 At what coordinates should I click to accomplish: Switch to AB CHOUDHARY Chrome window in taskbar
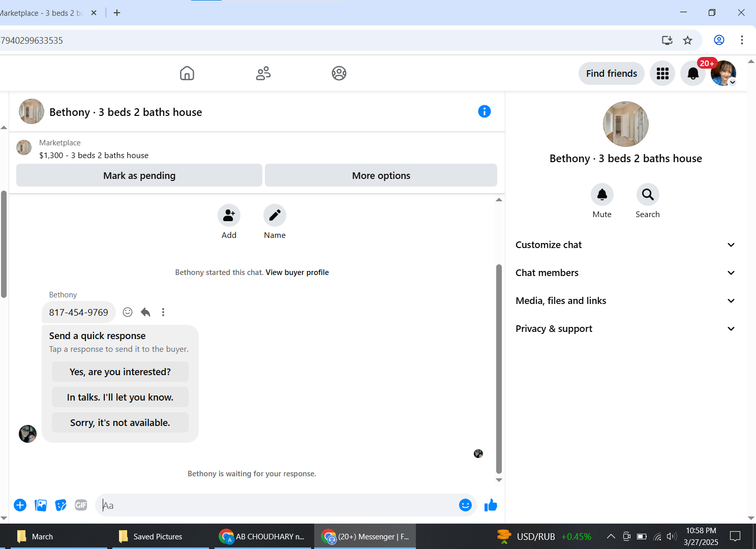[x=262, y=536]
